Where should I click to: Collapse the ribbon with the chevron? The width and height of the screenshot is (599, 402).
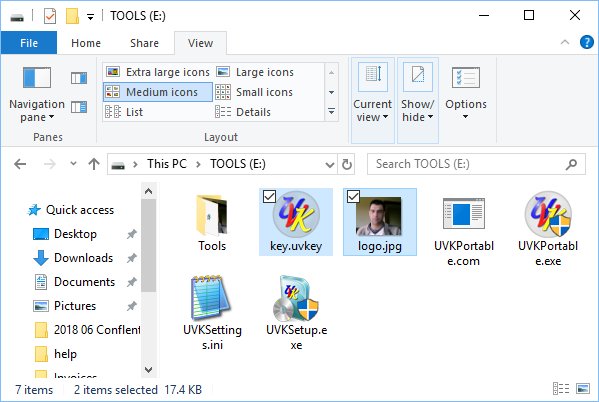(565, 42)
